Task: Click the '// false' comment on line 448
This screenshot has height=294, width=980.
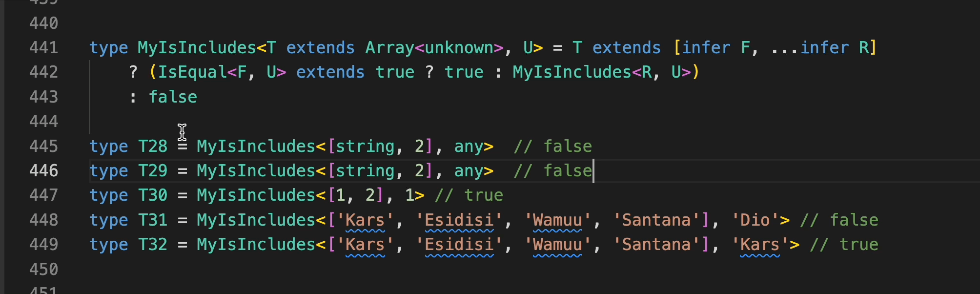Action: click(x=838, y=220)
